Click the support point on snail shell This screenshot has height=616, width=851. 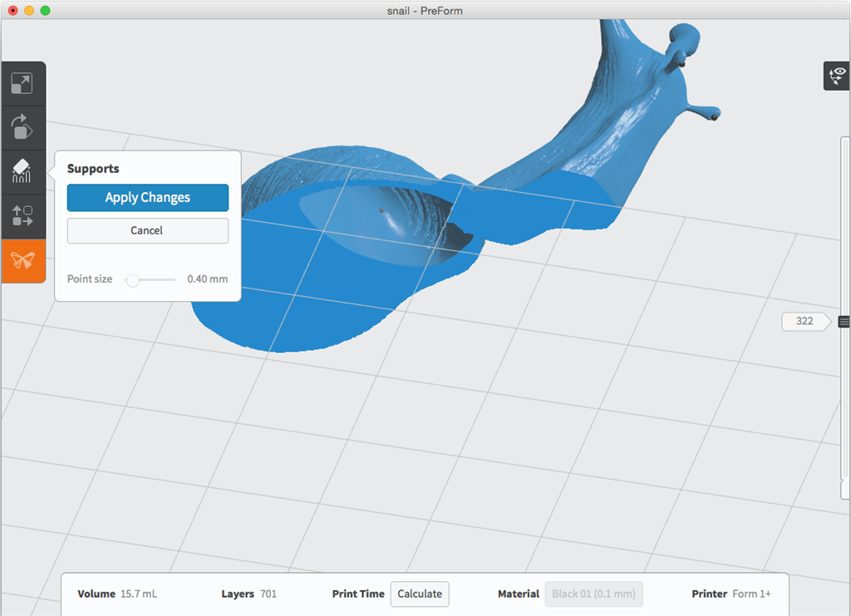[381, 210]
